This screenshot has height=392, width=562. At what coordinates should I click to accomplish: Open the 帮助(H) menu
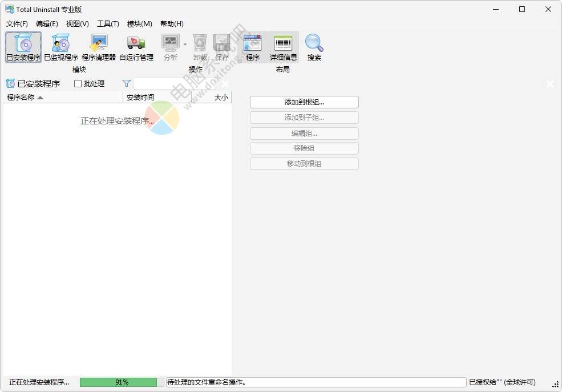[x=172, y=24]
